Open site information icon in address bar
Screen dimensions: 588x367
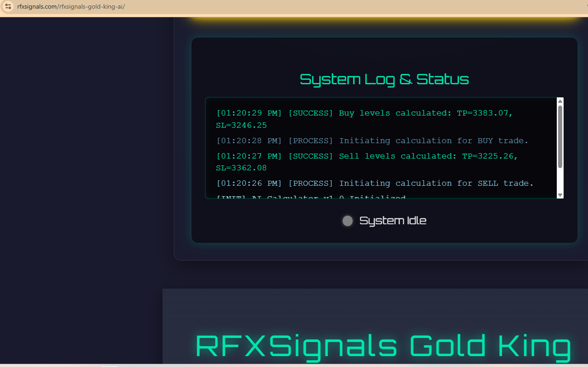pyautogui.click(x=8, y=6)
